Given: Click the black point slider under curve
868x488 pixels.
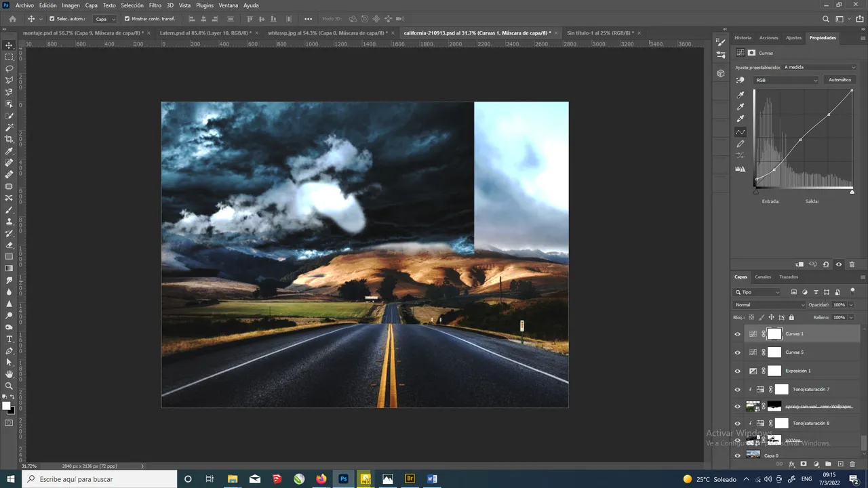Looking at the screenshot, I should 756,192.
